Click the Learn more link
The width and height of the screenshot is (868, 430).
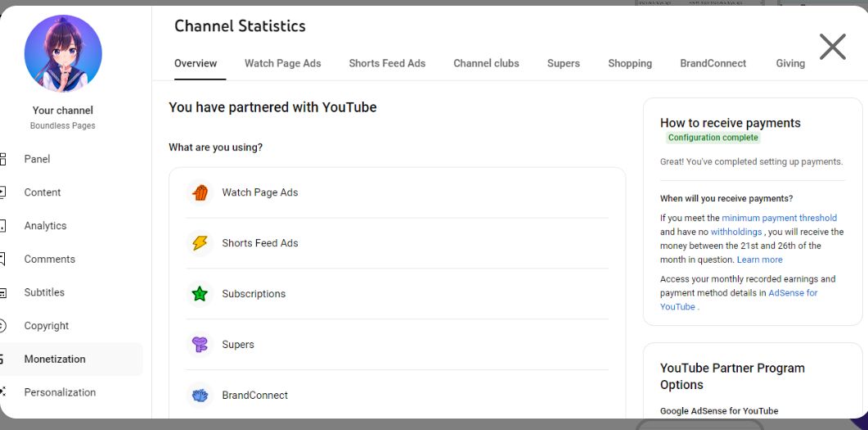coord(759,260)
